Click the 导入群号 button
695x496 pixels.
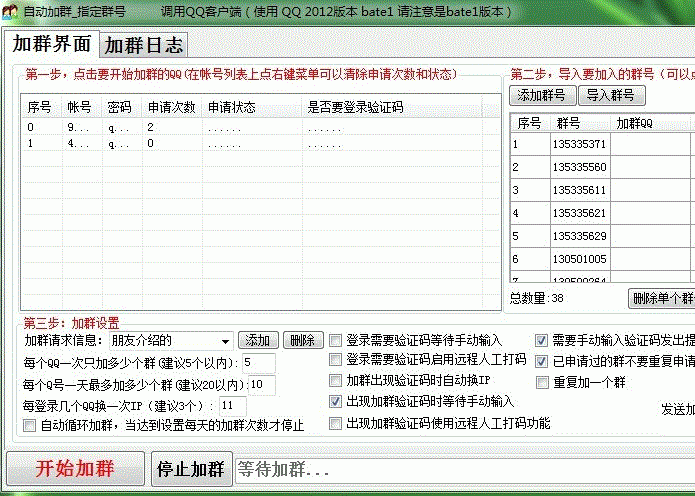(x=612, y=95)
